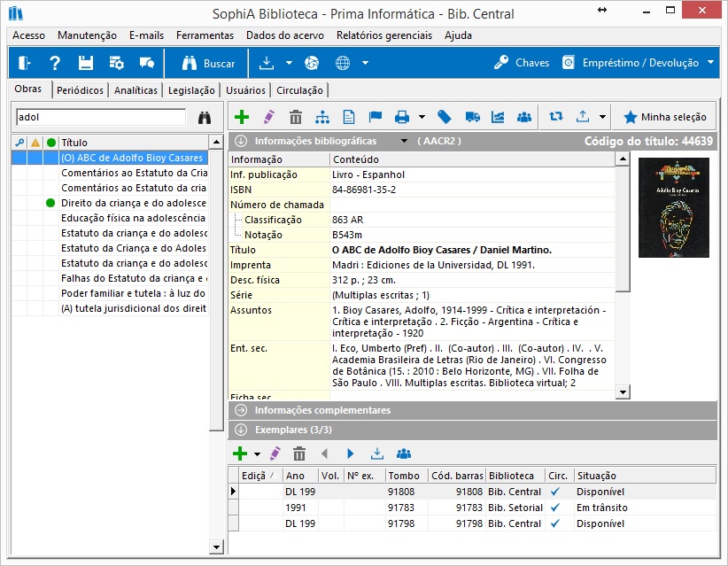Click the refresh arrows icon in the record toolbar
The image size is (728, 566).
pyautogui.click(x=556, y=117)
